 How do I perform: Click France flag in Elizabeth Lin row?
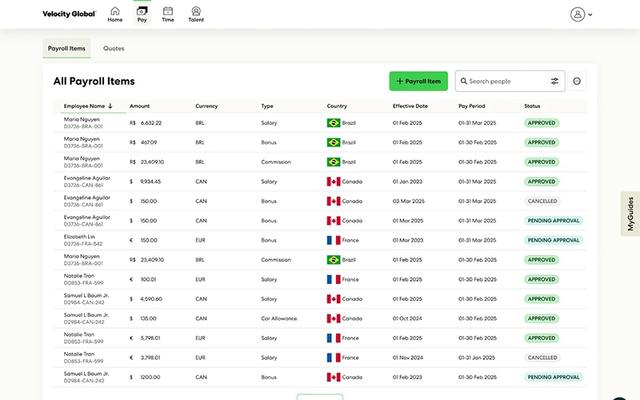click(333, 240)
